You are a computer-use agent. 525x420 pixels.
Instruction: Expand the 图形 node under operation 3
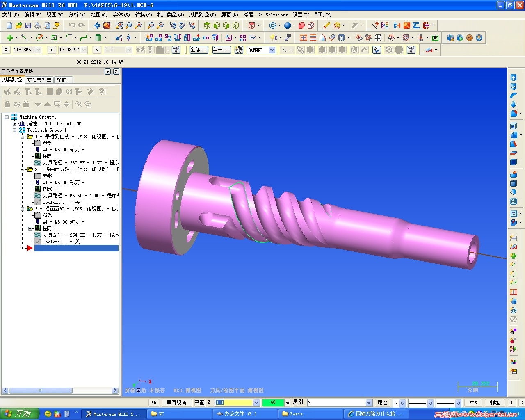30,228
